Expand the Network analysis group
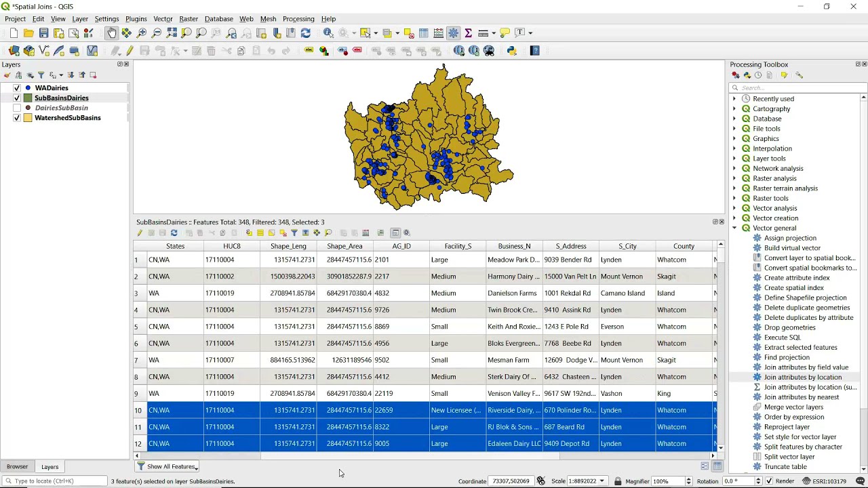 (734, 169)
